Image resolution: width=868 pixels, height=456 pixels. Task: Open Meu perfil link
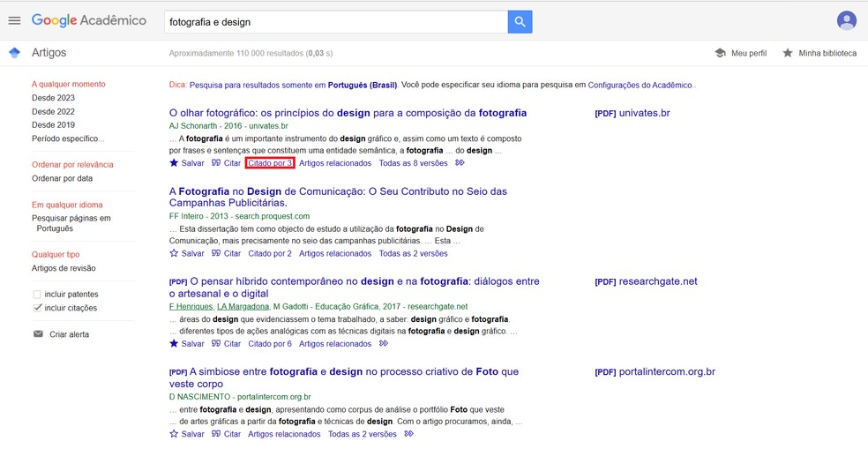(x=749, y=53)
